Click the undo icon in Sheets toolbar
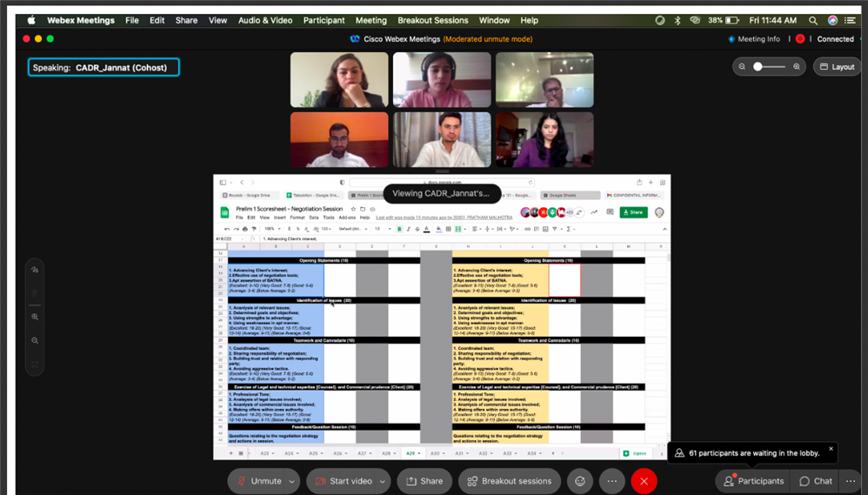The image size is (868, 495). [x=227, y=229]
